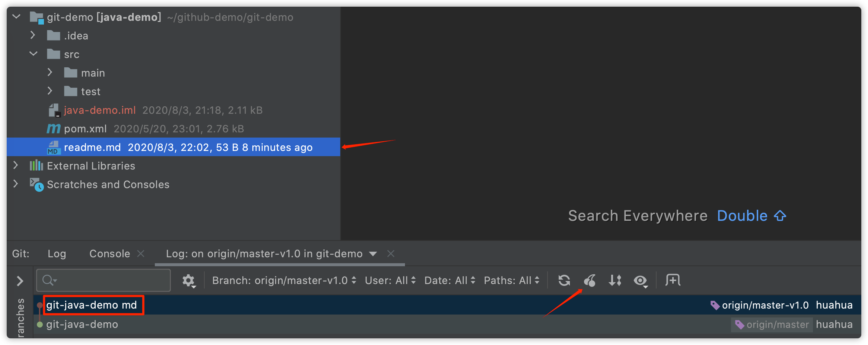The height and width of the screenshot is (345, 868).
Task: Click author huahua on git-java-demo md row
Action: (x=834, y=305)
